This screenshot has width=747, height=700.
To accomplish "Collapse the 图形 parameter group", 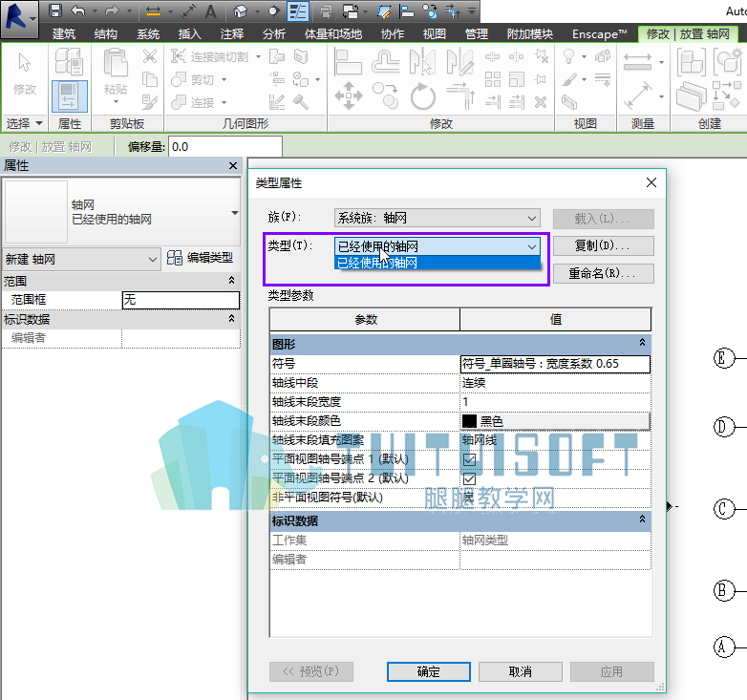I will coord(642,343).
